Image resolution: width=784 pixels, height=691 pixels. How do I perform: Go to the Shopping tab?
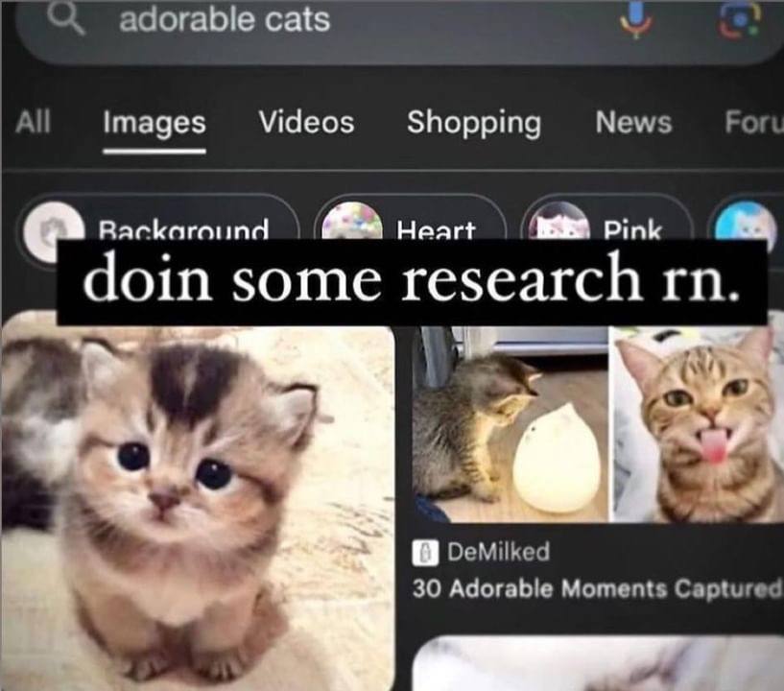tap(474, 123)
